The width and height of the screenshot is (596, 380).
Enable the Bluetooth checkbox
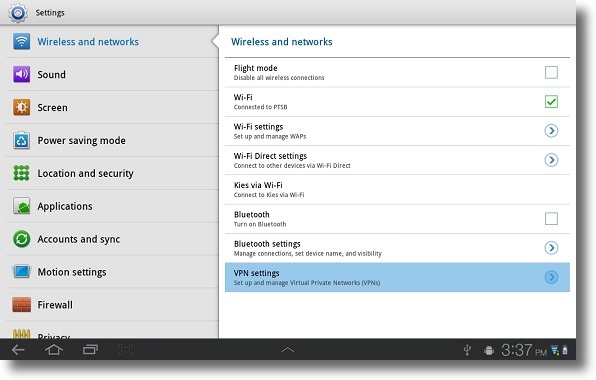551,218
